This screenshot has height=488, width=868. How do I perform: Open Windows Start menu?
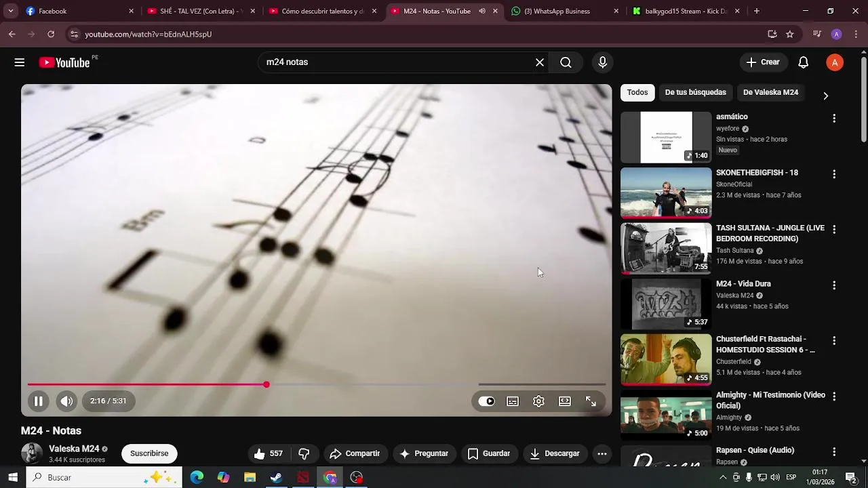click(x=13, y=477)
